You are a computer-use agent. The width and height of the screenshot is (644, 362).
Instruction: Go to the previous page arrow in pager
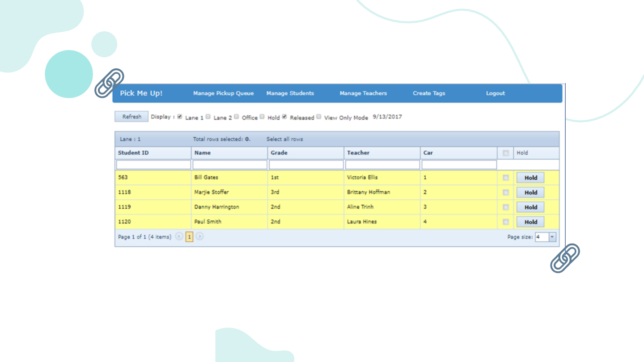pos(179,237)
